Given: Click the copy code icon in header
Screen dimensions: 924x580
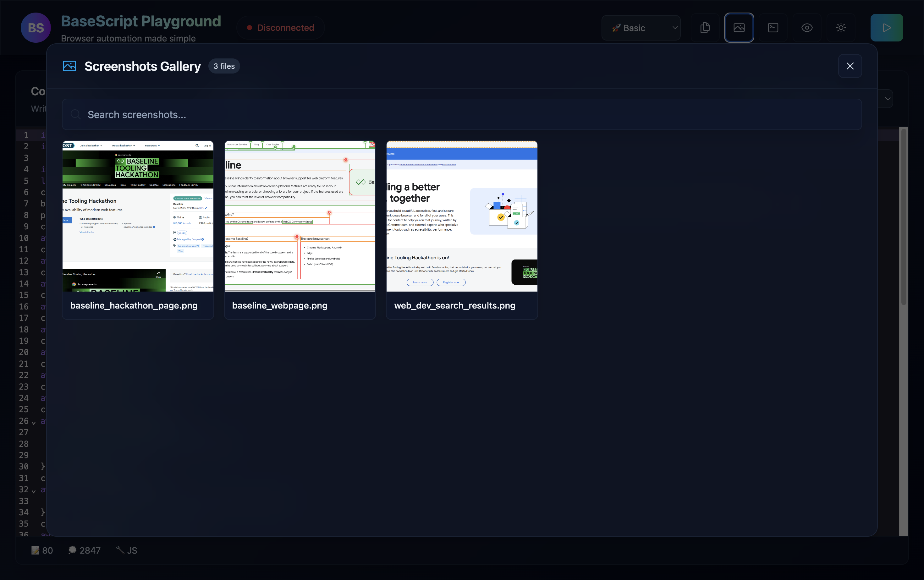Looking at the screenshot, I should [705, 28].
